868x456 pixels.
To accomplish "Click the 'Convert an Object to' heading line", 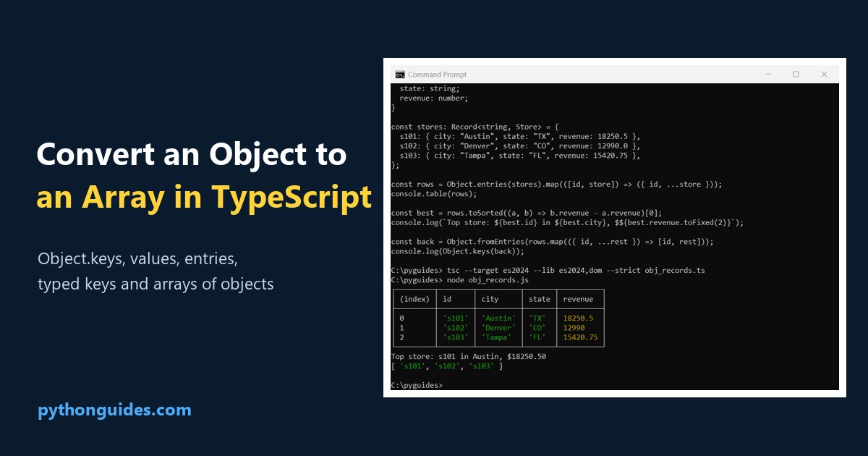I will pos(192,155).
